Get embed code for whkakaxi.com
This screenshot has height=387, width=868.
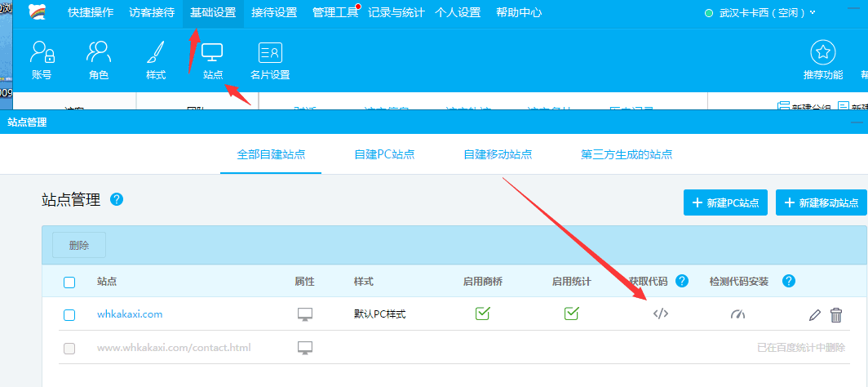click(661, 314)
